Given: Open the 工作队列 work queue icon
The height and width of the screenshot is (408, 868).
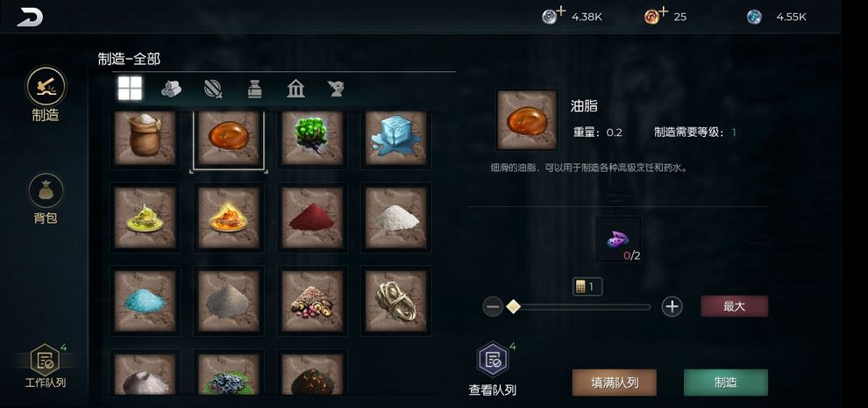Looking at the screenshot, I should pyautogui.click(x=46, y=360).
